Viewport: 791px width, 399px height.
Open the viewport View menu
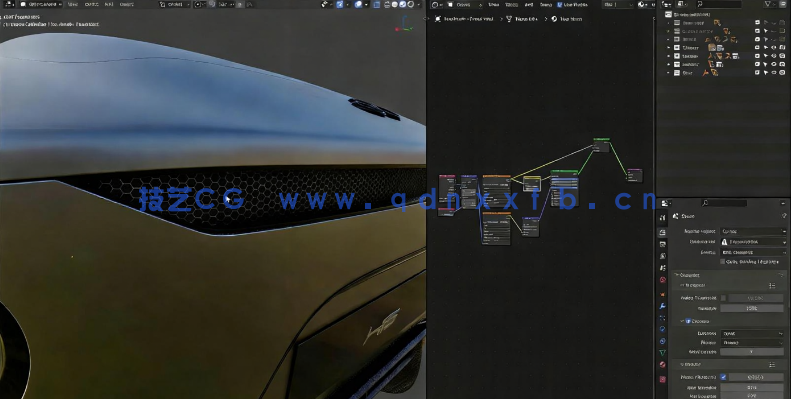(x=73, y=4)
